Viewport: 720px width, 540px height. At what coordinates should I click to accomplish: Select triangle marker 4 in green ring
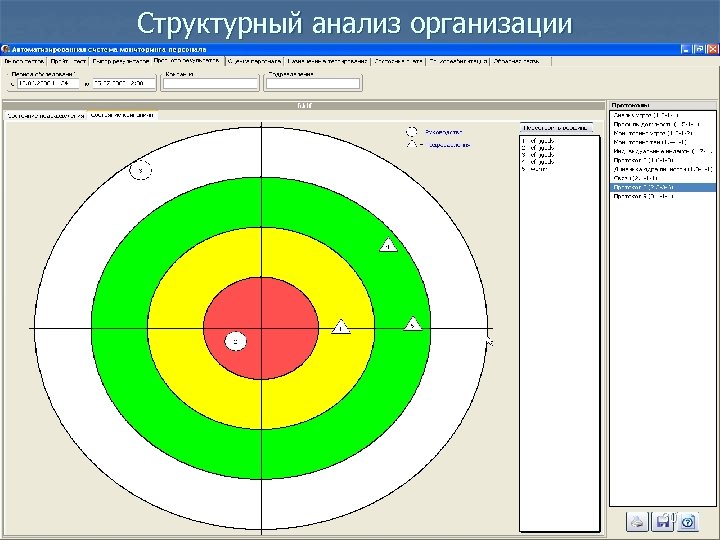coord(388,245)
